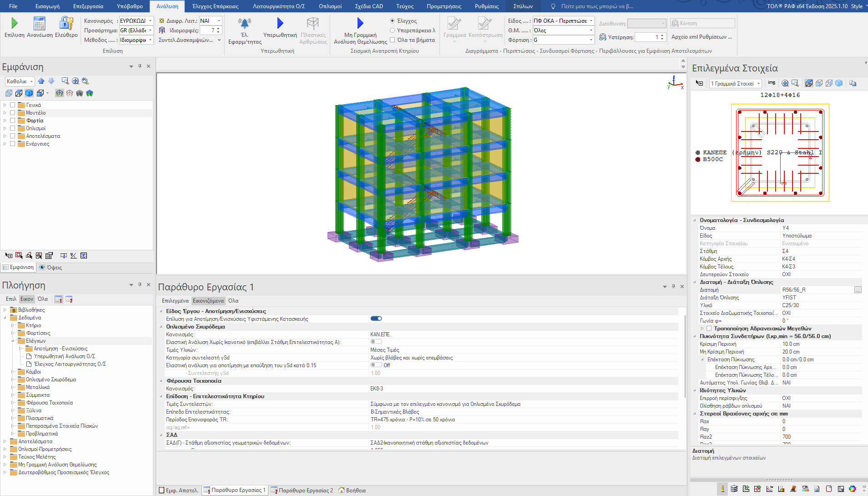Click the color wheel status bar icon
This screenshot has height=496, width=868.
(852, 489)
